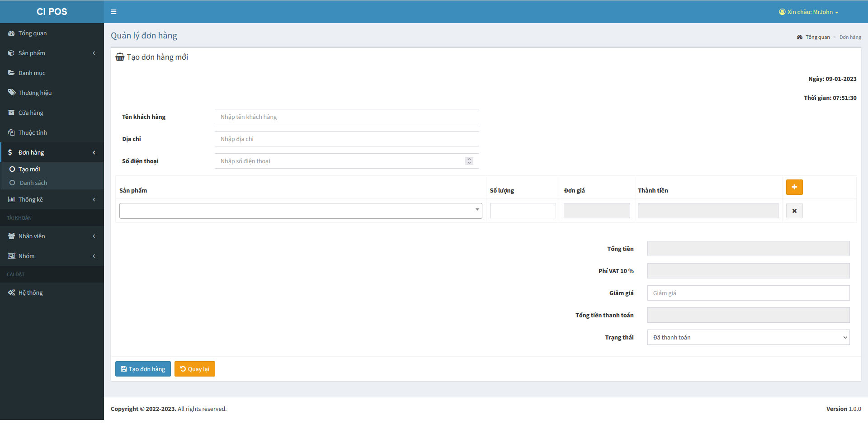Toggle the sidebar with the hamburger icon

point(113,11)
